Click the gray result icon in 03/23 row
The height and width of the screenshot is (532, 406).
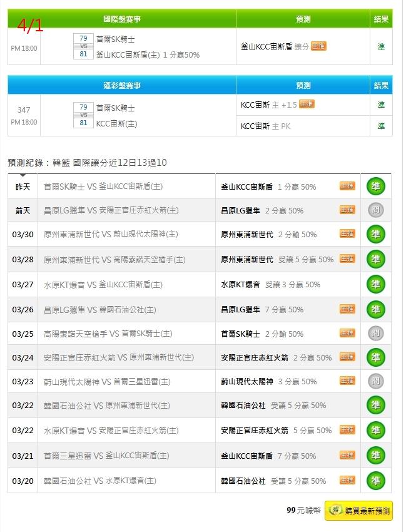[376, 381]
